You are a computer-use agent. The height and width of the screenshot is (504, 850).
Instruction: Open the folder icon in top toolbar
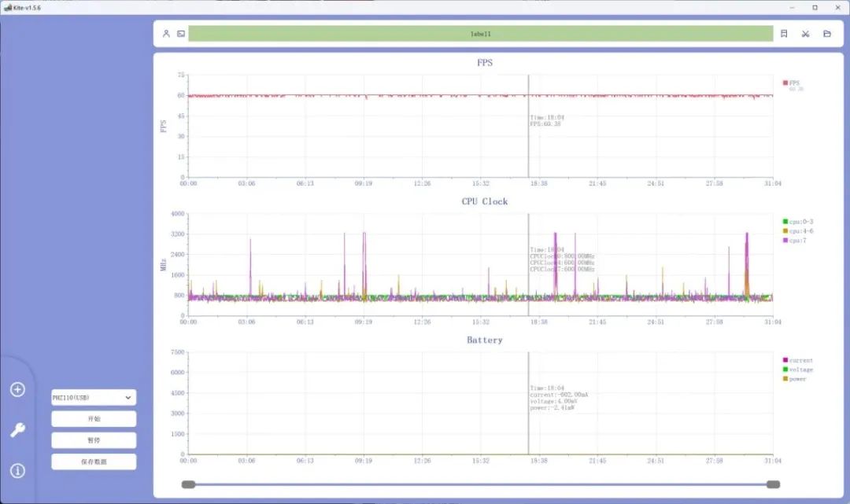tap(827, 34)
